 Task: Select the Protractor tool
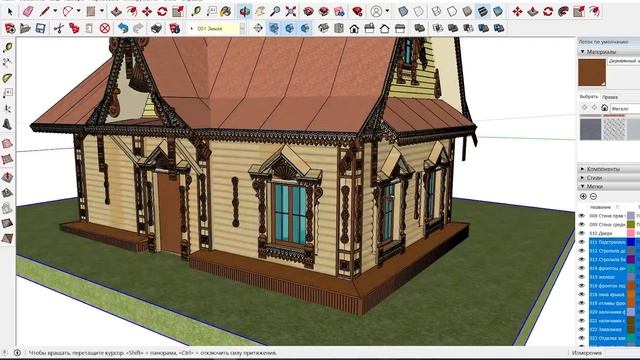click(7, 78)
